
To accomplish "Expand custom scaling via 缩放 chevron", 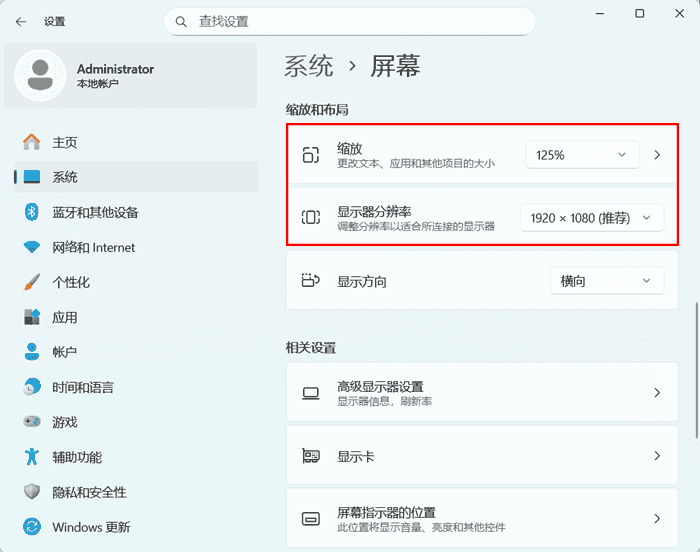I will pyautogui.click(x=657, y=155).
